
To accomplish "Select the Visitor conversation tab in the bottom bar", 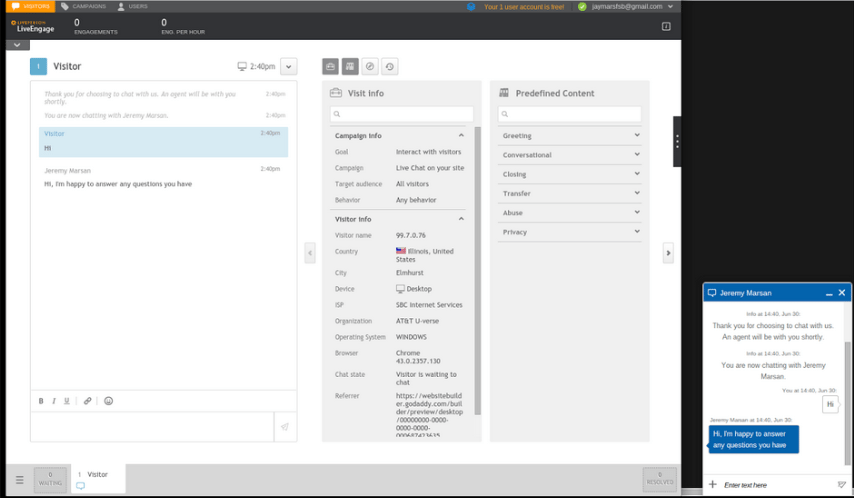I will [98, 479].
